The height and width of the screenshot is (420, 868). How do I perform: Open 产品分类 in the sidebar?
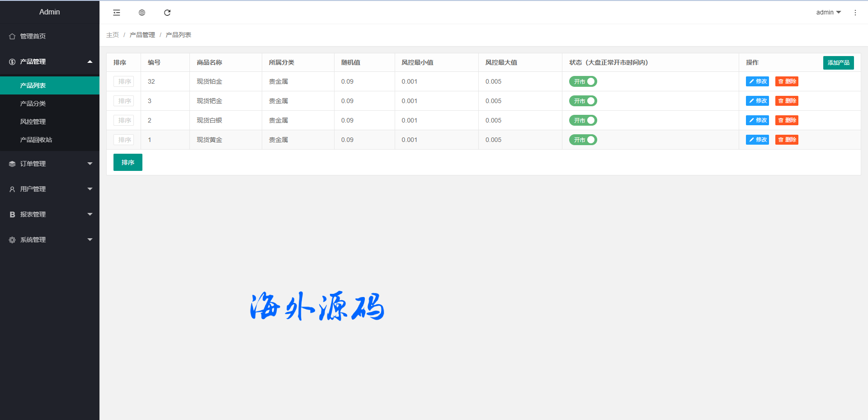33,104
